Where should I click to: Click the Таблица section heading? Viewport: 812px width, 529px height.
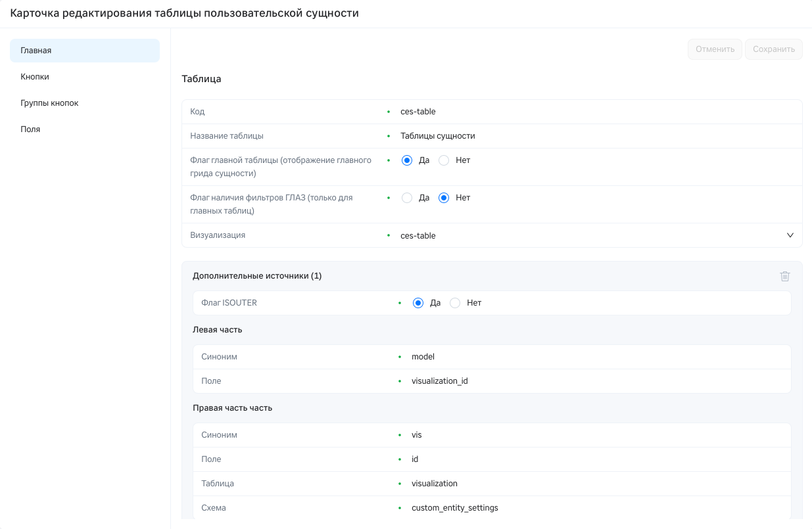point(201,79)
